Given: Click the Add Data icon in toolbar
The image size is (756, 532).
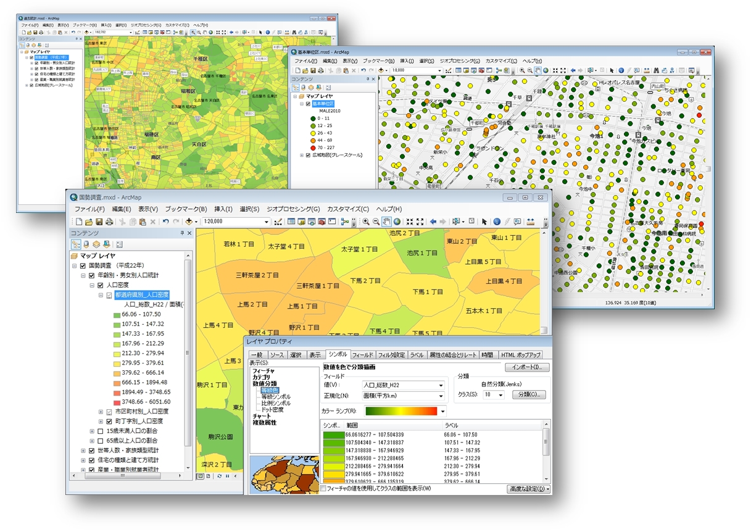Looking at the screenshot, I should pos(189,222).
